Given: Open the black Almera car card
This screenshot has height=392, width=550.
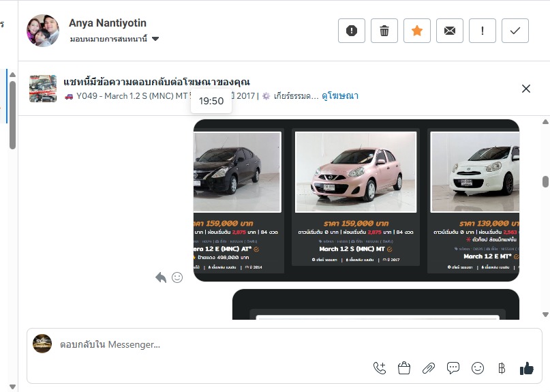Looking at the screenshot, I should (x=239, y=200).
